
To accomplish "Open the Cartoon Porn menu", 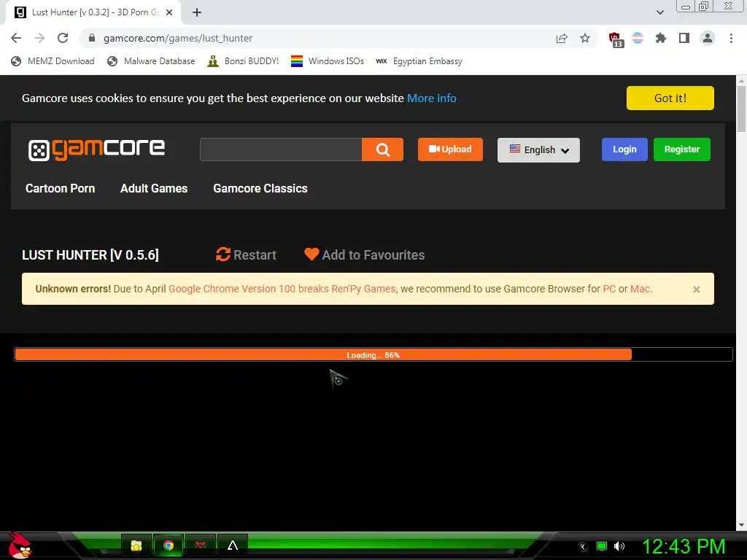I will pyautogui.click(x=60, y=189).
